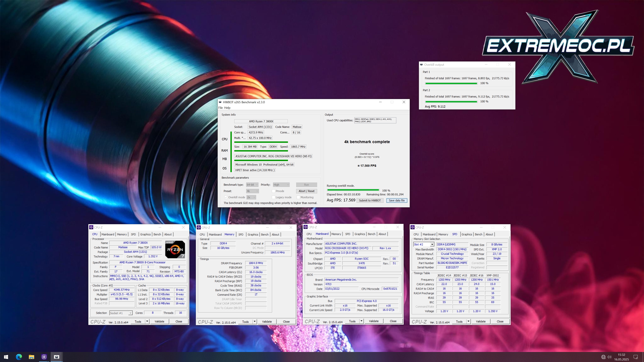The width and height of the screenshot is (644, 362).
Task: Switch to Mainboard tab in CPU-Z CPU window
Action: 108,234
